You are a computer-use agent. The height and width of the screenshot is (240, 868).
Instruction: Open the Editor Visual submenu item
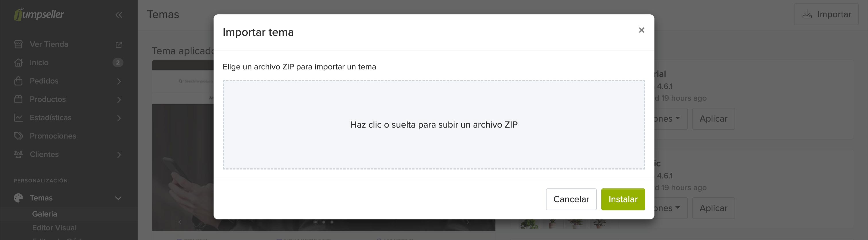point(54,228)
